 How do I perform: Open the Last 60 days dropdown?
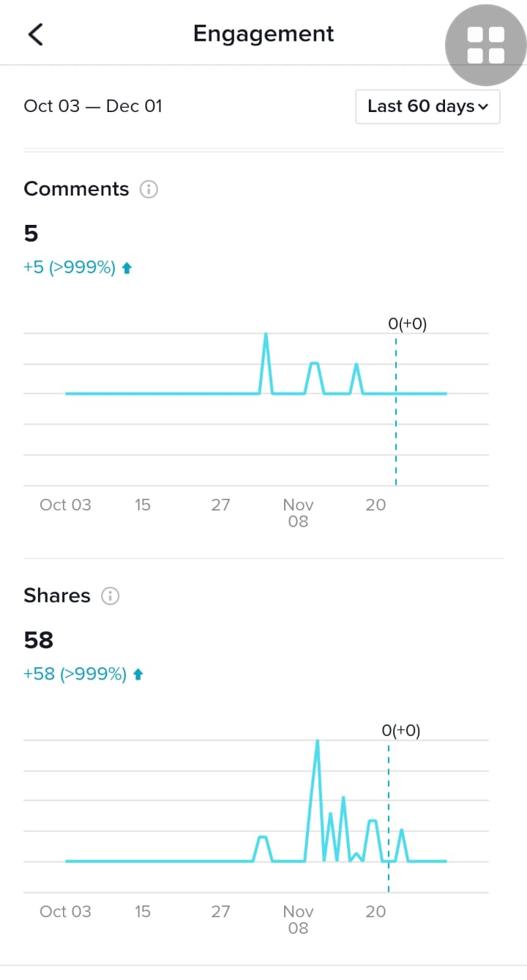tap(427, 107)
